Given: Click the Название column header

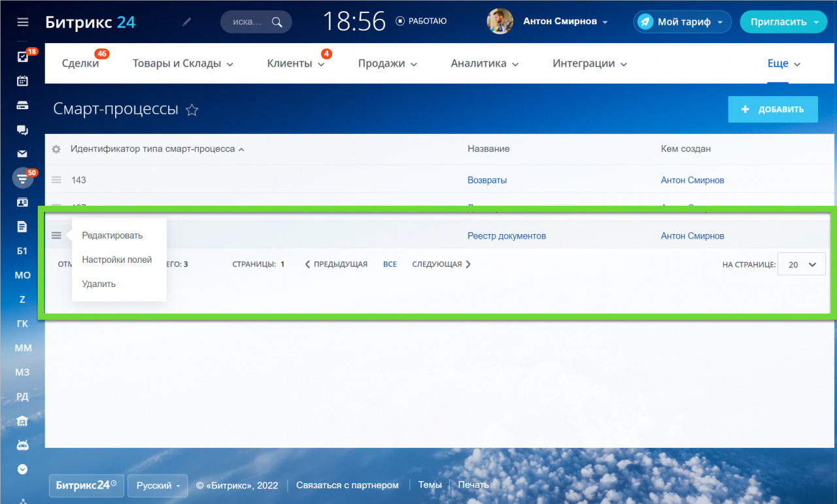Looking at the screenshot, I should click(488, 149).
